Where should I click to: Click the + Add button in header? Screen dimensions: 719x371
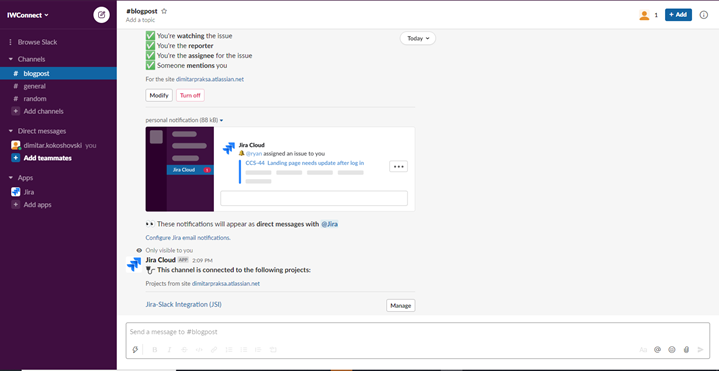pos(678,15)
